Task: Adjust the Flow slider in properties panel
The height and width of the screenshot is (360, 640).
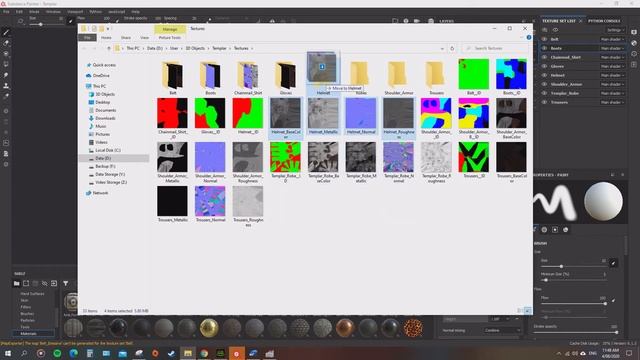Action: point(573,304)
